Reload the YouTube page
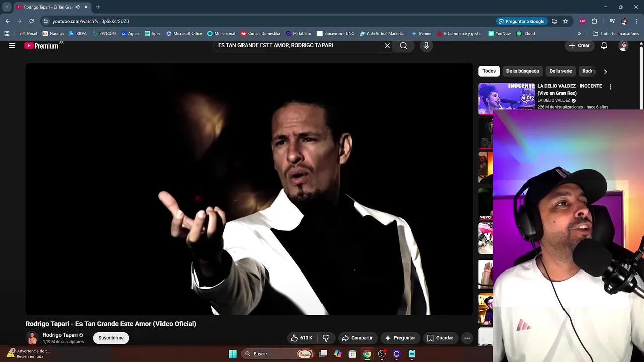 [31, 21]
